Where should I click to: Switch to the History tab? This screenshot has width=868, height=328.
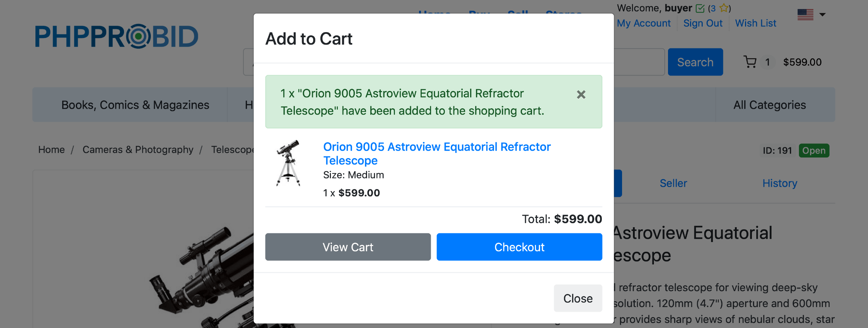click(780, 183)
